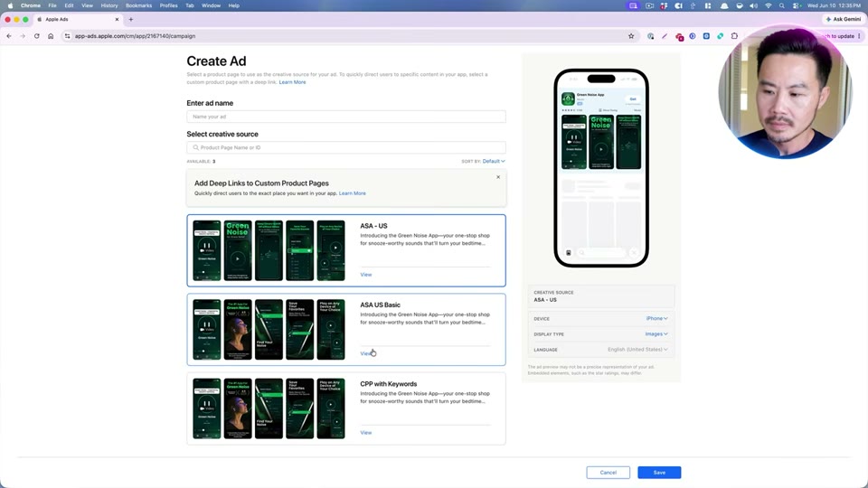
Task: Open the Chrome menu
Action: (x=31, y=5)
